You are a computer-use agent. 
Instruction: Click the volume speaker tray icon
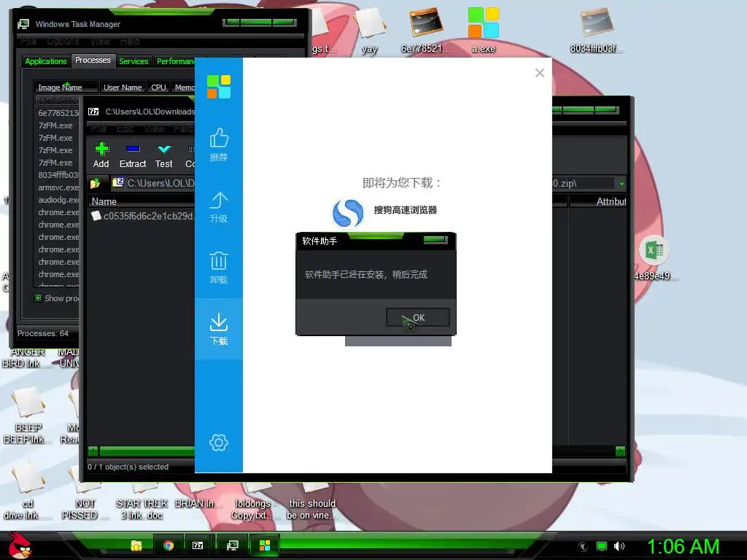619,546
